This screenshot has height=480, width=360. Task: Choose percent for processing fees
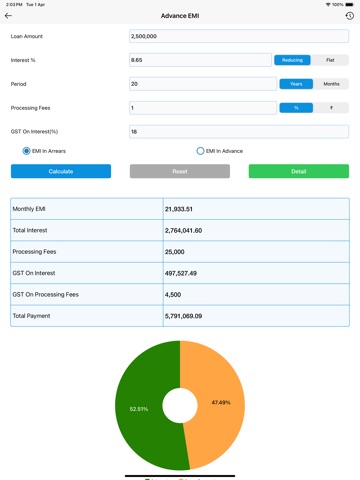296,108
